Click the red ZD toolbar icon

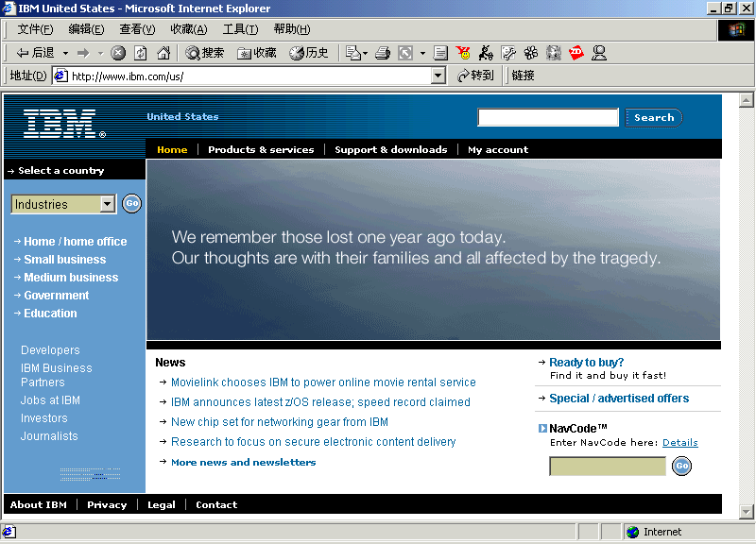coord(576,53)
